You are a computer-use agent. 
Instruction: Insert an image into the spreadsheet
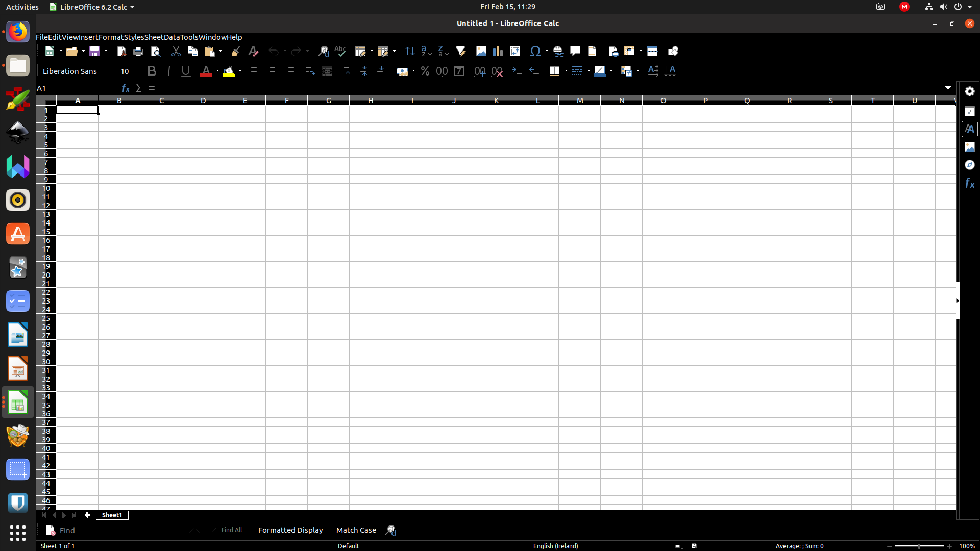(x=481, y=51)
